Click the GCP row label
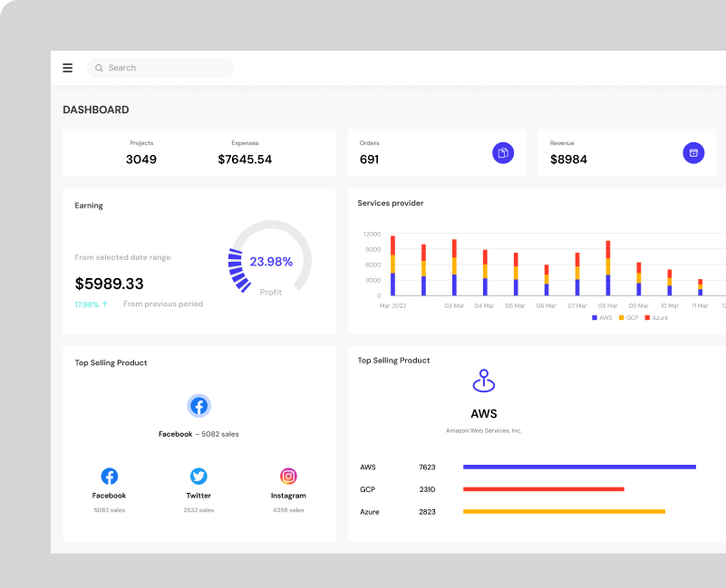The width and height of the screenshot is (726, 588). click(x=367, y=489)
